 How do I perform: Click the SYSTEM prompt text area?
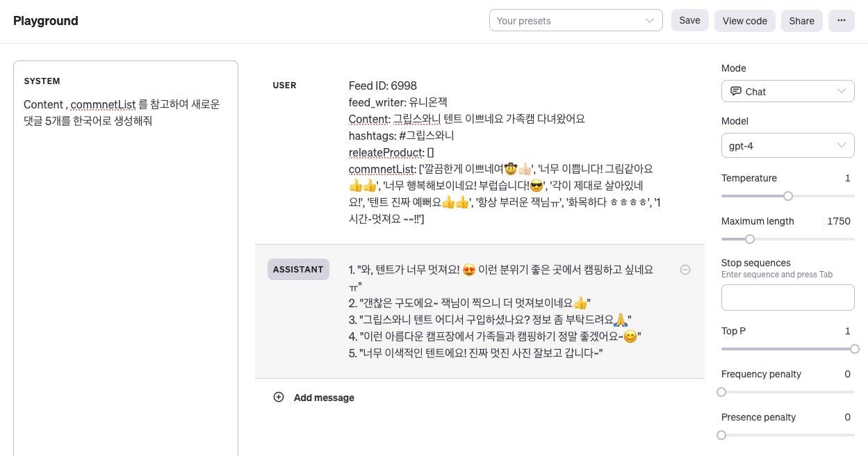point(126,258)
